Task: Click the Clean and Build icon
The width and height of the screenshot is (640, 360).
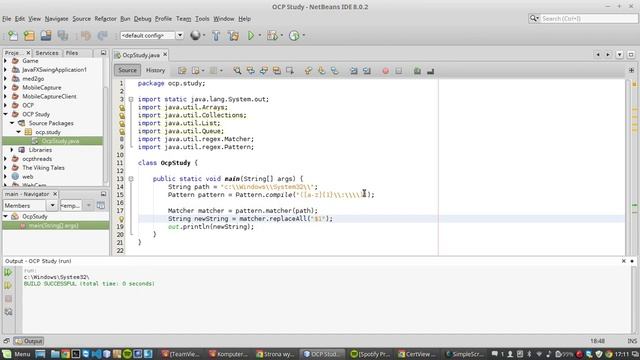Action: (x=233, y=36)
